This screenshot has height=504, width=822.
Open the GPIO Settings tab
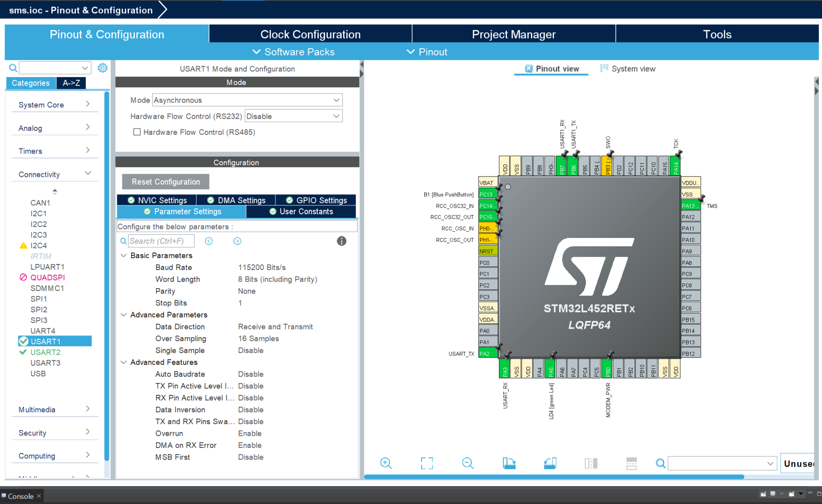click(x=316, y=200)
